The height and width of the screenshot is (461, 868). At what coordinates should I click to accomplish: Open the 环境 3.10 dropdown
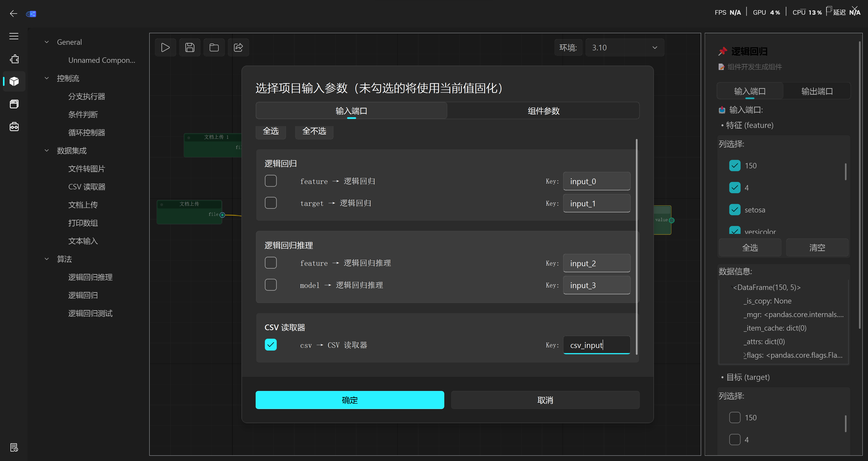coord(625,47)
